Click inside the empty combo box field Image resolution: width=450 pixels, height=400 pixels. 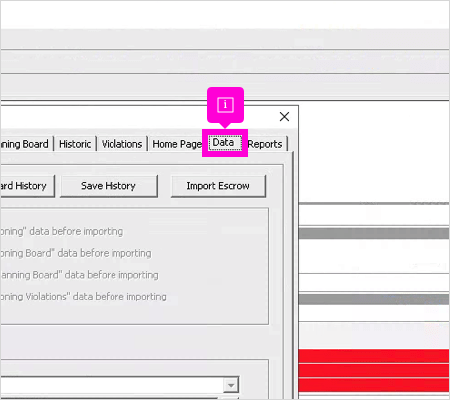112,385
